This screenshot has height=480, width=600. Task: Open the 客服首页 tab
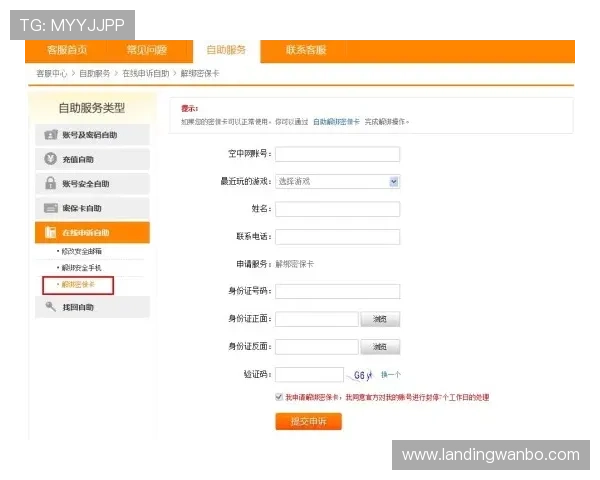[x=67, y=50]
